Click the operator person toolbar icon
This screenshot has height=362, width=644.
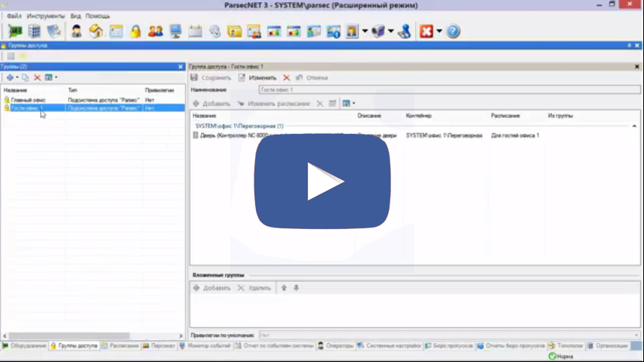pyautogui.click(x=76, y=31)
